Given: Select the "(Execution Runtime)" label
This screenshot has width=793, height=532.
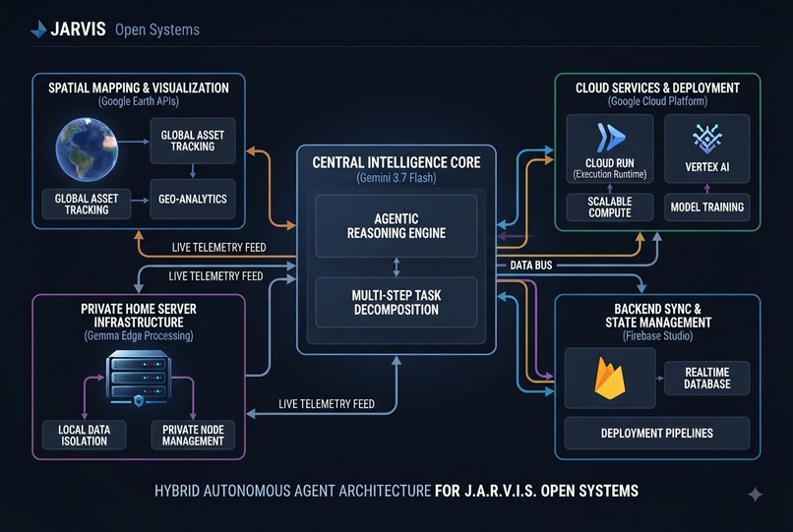Looking at the screenshot, I should click(610, 174).
